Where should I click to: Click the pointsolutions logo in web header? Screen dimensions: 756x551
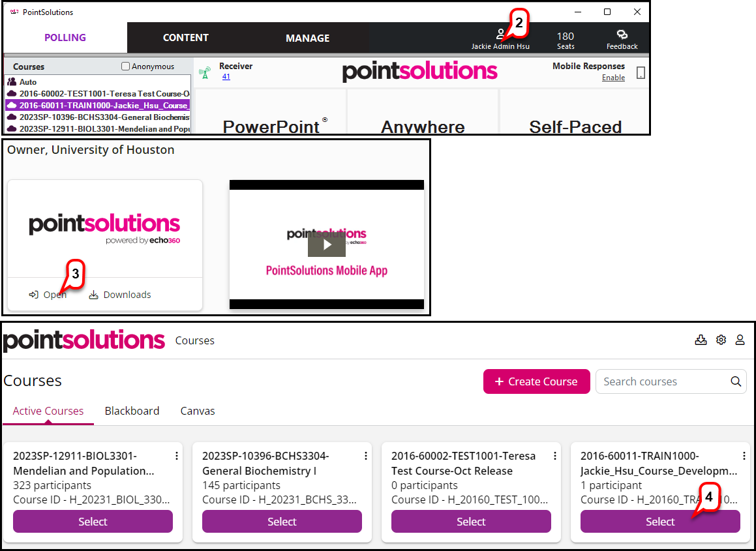pyautogui.click(x=84, y=340)
